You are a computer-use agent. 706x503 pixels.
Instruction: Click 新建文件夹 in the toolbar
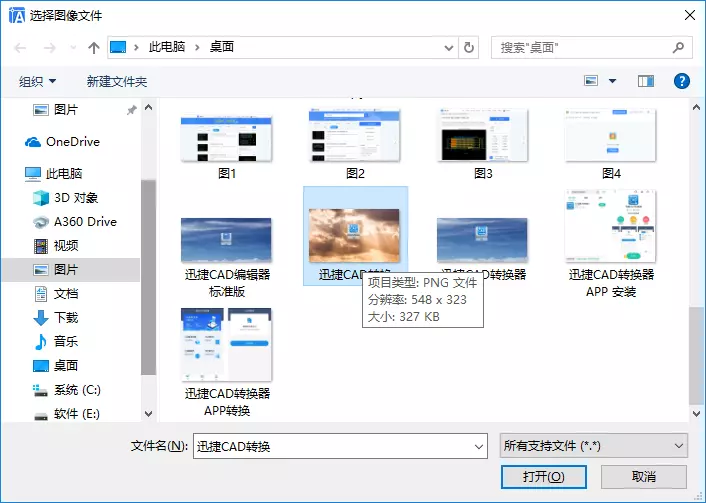pyautogui.click(x=117, y=81)
